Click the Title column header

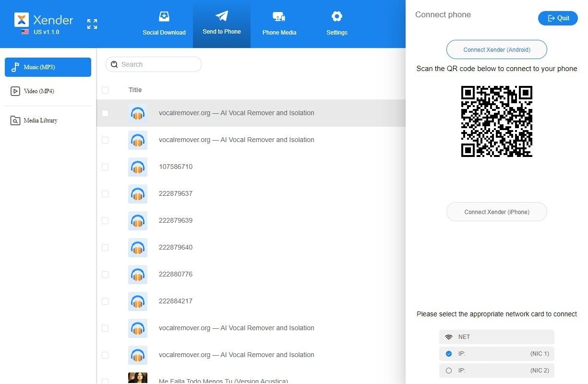[135, 90]
